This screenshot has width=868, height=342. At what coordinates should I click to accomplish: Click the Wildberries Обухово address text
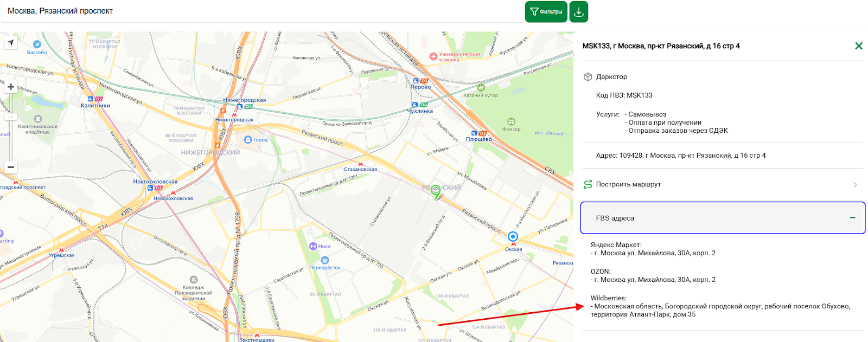pyautogui.click(x=720, y=311)
